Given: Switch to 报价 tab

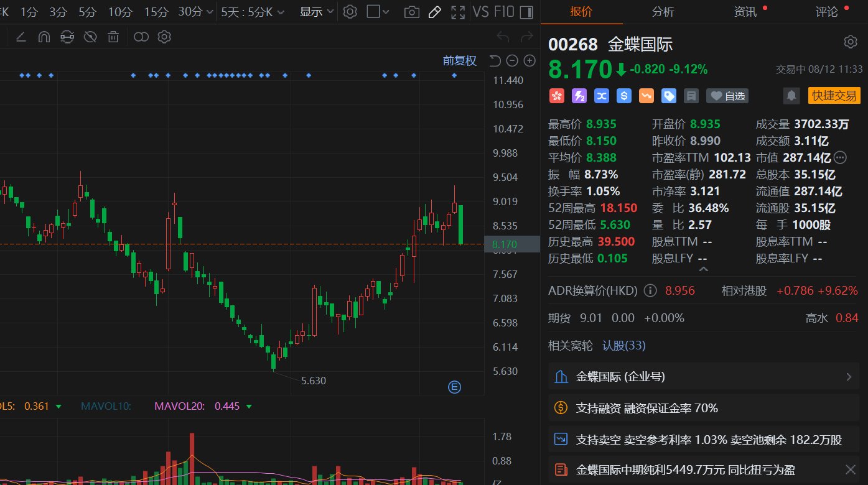Looking at the screenshot, I should pyautogui.click(x=581, y=12).
